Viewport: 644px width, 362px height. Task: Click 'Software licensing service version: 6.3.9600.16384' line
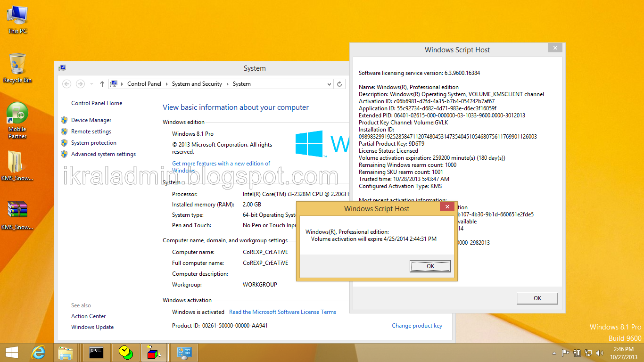(x=419, y=73)
